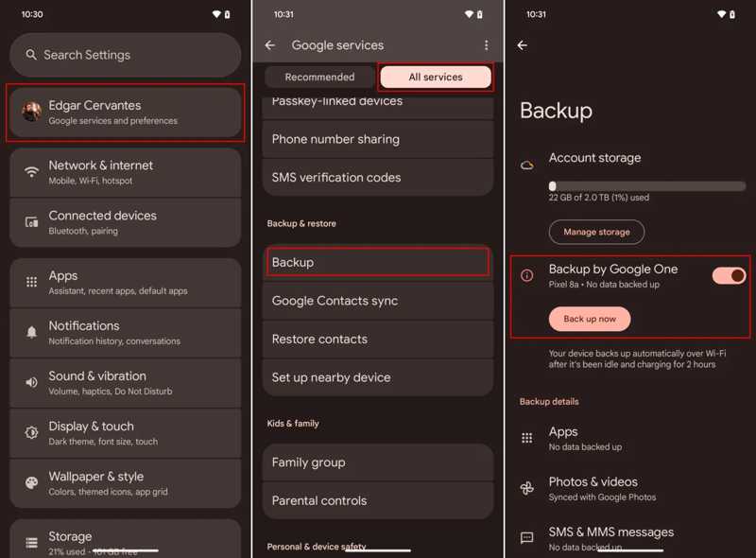Tap the SMS & MMS messages chat icon
Viewport: 756px width, 558px height.
[527, 538]
